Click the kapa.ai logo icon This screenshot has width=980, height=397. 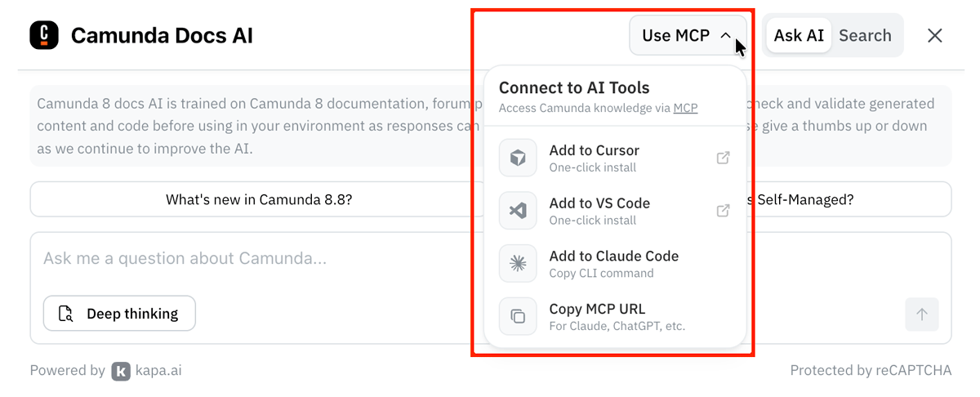(x=121, y=371)
